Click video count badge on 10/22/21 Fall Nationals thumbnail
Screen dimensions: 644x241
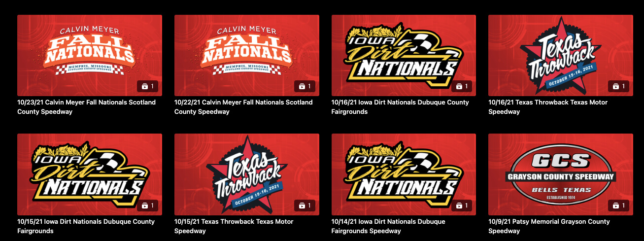305,86
